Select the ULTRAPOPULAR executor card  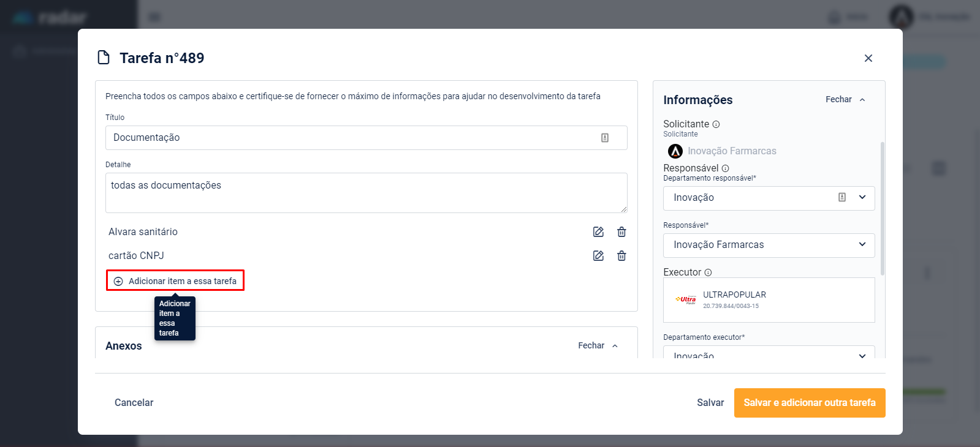(x=769, y=300)
